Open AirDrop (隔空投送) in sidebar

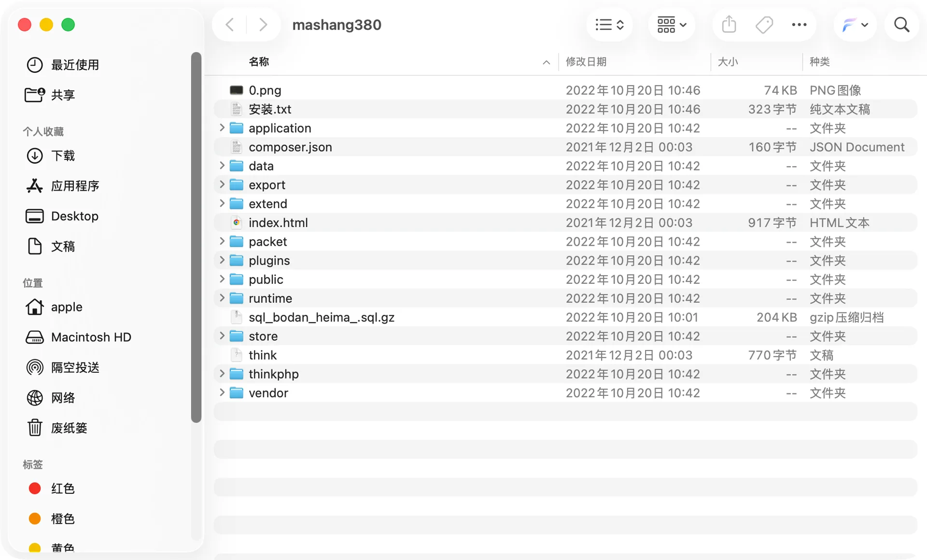[62, 367]
